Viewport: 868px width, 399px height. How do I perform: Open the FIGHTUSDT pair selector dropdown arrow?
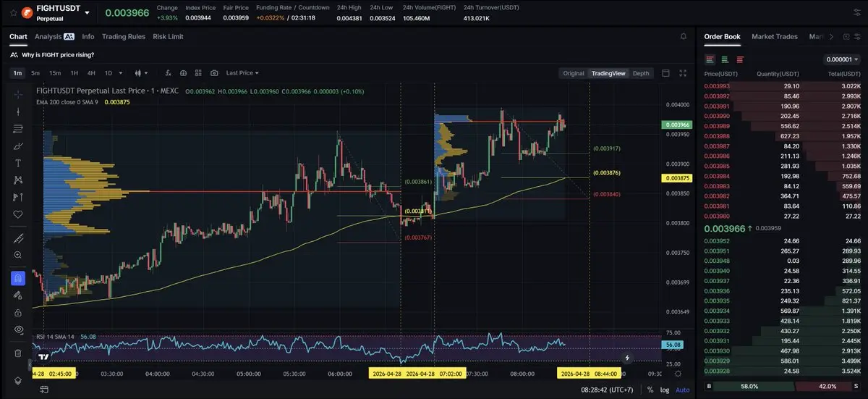[x=88, y=13]
